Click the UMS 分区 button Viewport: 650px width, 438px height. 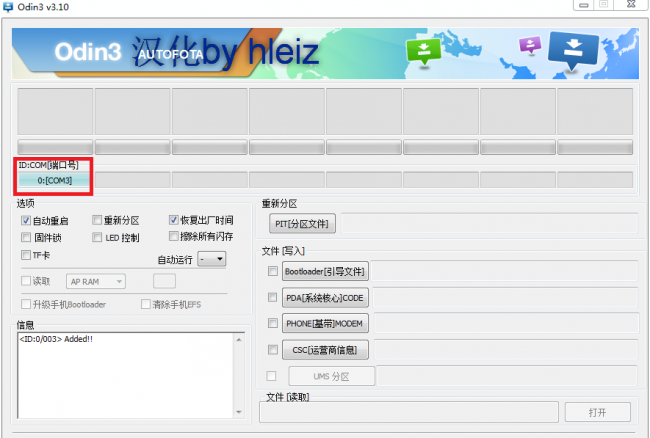pyautogui.click(x=332, y=376)
